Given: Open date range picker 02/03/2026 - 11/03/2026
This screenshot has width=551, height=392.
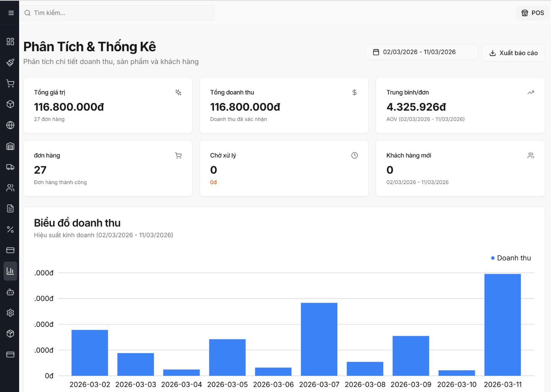Looking at the screenshot, I should 421,52.
